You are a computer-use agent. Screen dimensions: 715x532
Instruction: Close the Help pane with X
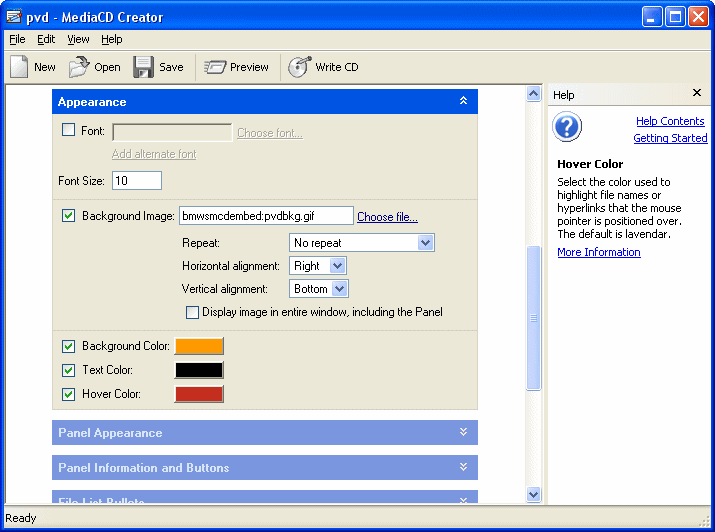pos(696,93)
